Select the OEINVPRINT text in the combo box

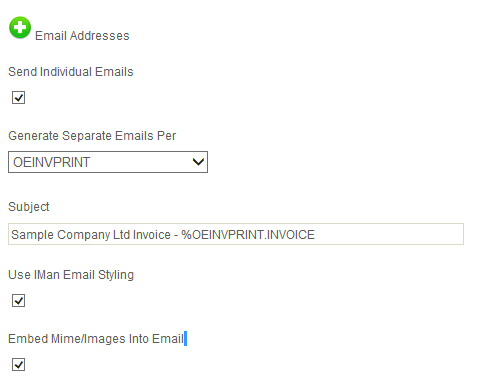pos(52,162)
